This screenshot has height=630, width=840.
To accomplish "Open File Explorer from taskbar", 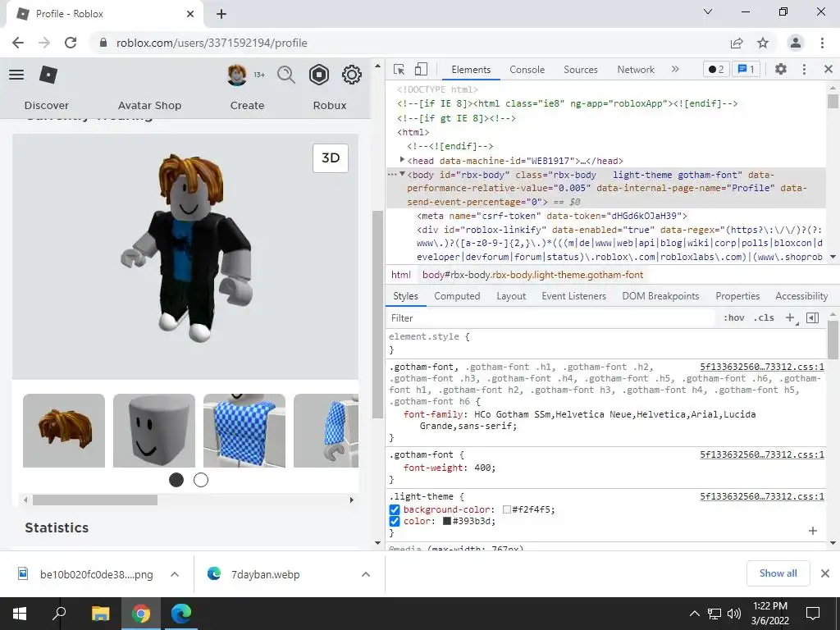I will coord(100,613).
